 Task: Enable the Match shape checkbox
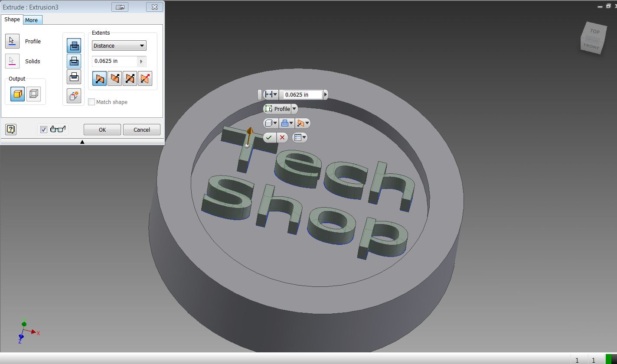pyautogui.click(x=91, y=102)
